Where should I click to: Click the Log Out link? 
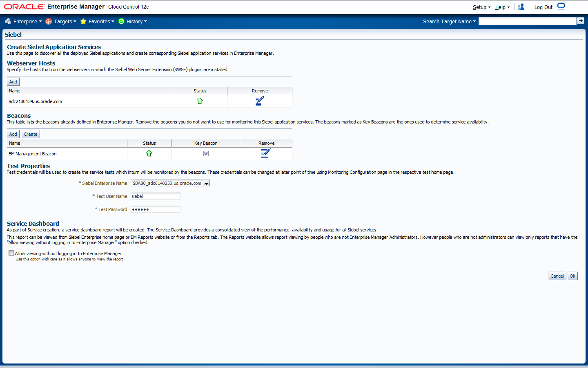pos(543,7)
